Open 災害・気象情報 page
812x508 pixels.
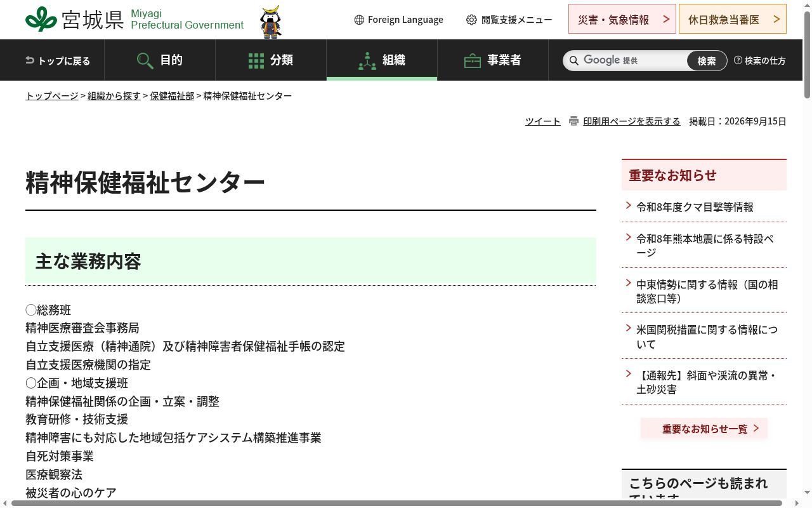(x=622, y=19)
